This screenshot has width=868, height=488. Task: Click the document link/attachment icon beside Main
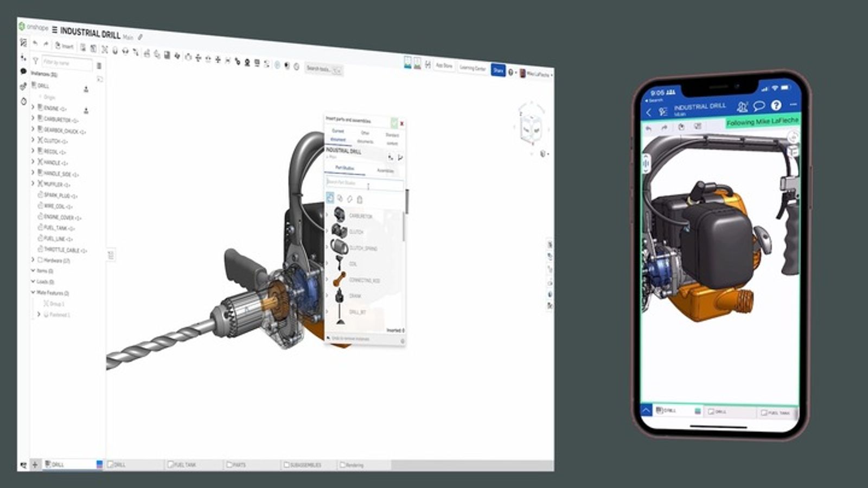pos(140,37)
